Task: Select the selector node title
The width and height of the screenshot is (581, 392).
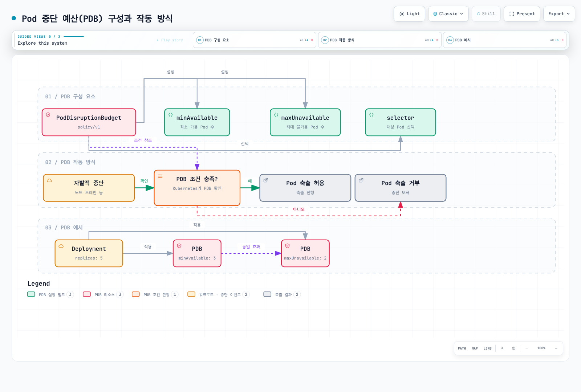Action: coord(400,118)
